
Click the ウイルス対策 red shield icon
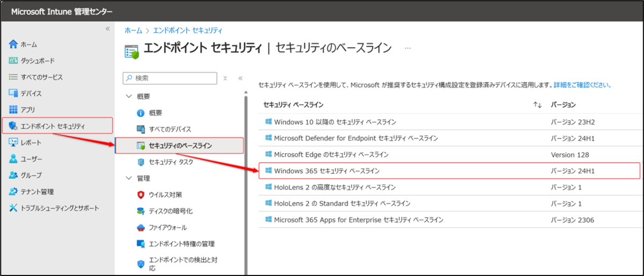pos(141,194)
